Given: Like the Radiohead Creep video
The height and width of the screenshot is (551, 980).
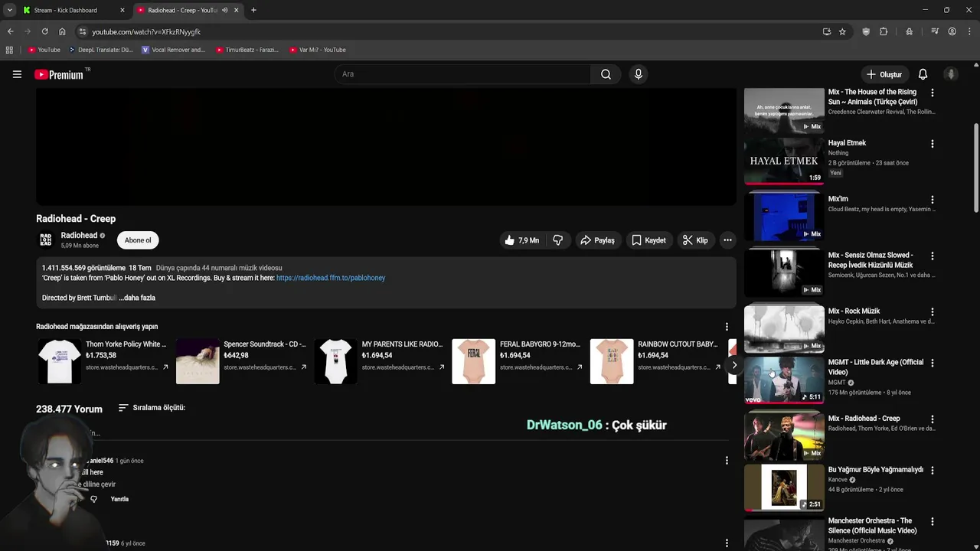Looking at the screenshot, I should [x=521, y=240].
